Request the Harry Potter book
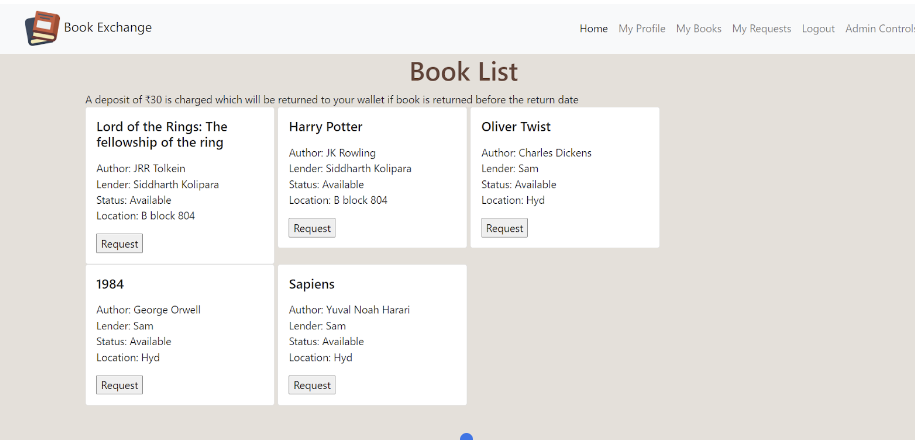 [312, 228]
